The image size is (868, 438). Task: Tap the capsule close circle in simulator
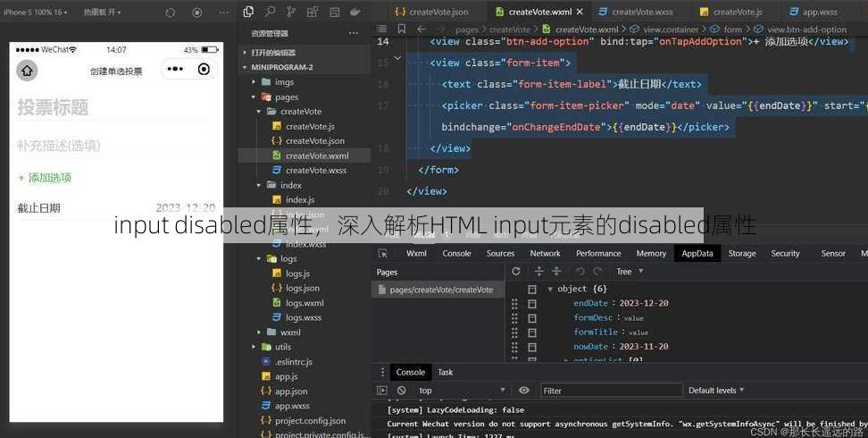point(204,69)
